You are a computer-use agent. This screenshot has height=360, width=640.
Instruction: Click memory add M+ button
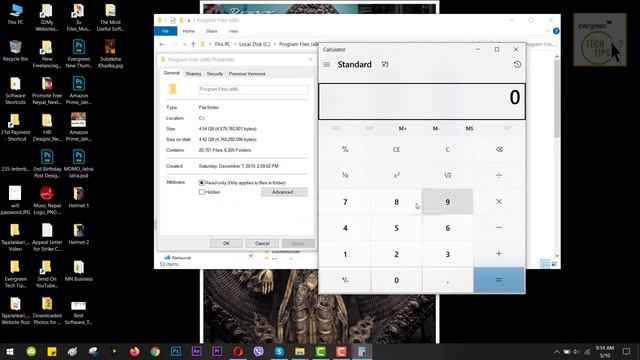coord(402,129)
